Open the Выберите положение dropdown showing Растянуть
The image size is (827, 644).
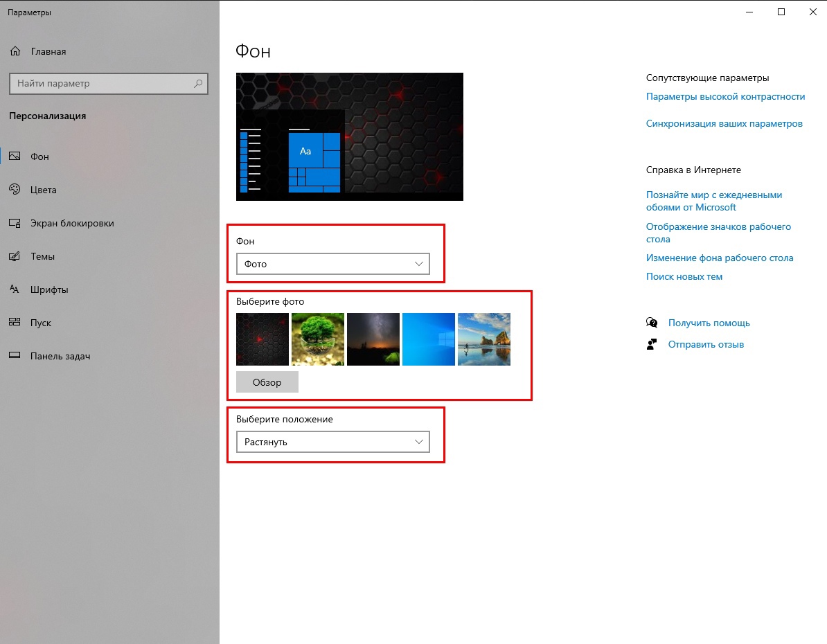[x=332, y=442]
